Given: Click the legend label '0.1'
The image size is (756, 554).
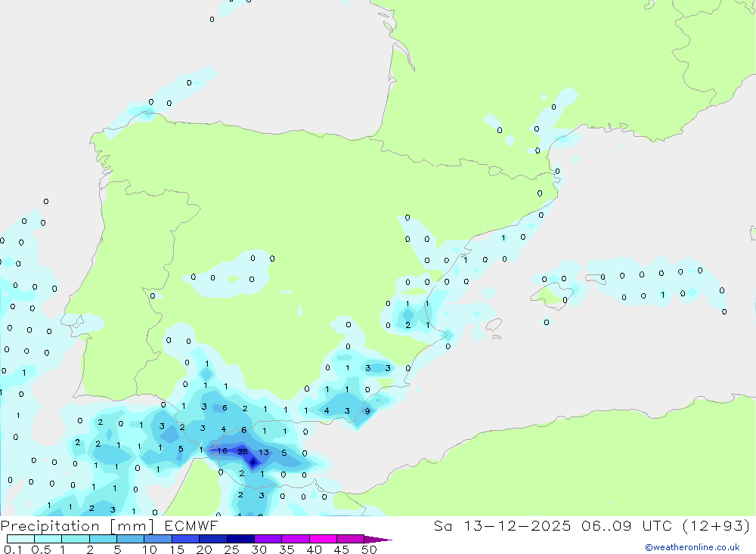Looking at the screenshot, I should point(13,549).
